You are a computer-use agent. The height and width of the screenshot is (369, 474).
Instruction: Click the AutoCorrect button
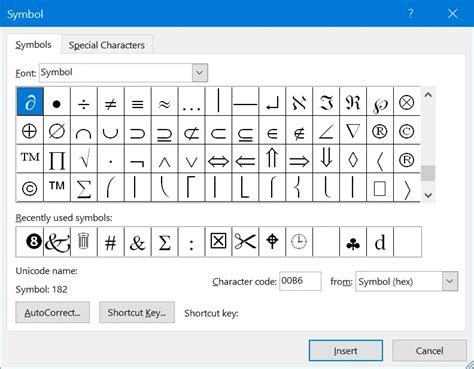tap(53, 312)
